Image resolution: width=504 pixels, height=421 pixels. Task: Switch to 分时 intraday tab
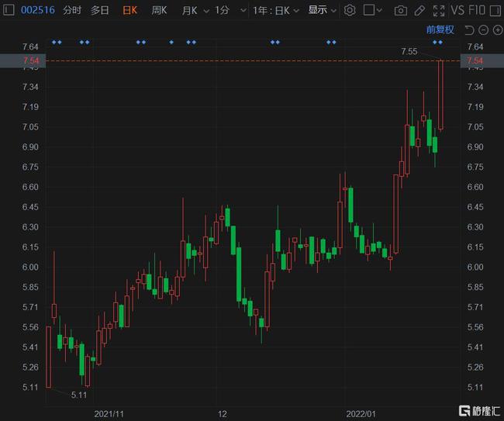point(72,10)
